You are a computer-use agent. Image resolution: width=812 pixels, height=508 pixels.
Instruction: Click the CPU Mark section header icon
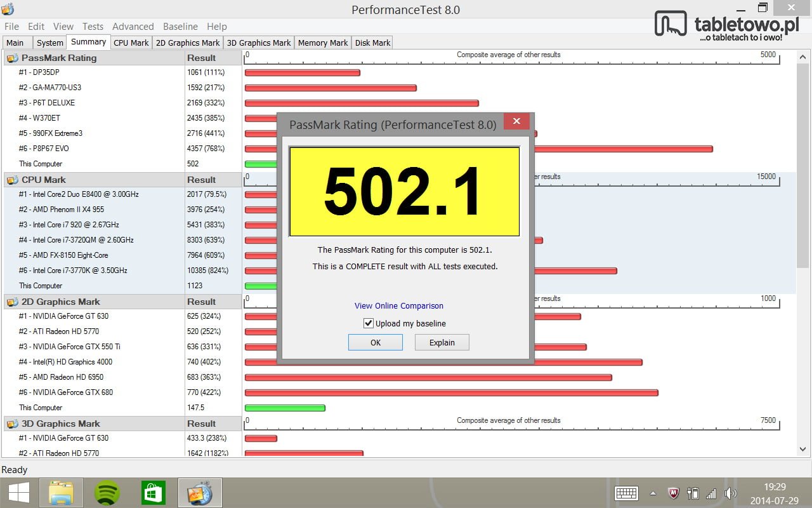coord(12,180)
